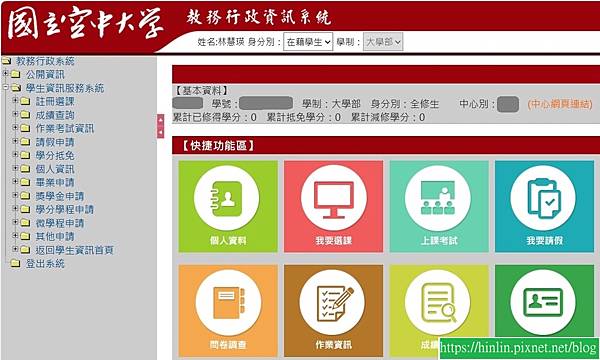
Task: Open 請假申請 in the sidebar
Action: tap(55, 142)
